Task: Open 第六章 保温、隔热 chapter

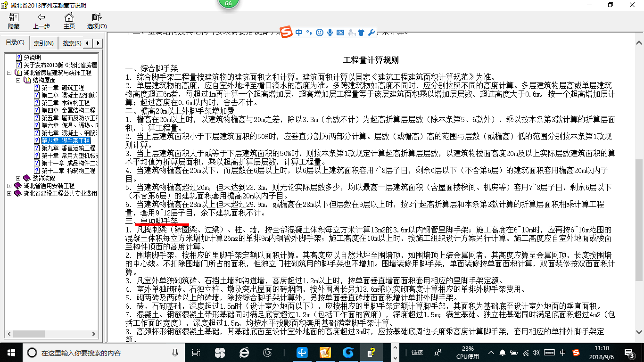Action: tap(69, 125)
